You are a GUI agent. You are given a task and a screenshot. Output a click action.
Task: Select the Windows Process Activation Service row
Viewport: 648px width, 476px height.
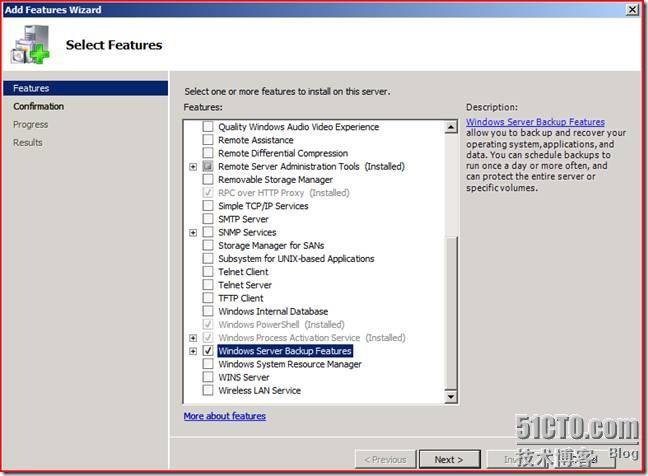tap(312, 338)
